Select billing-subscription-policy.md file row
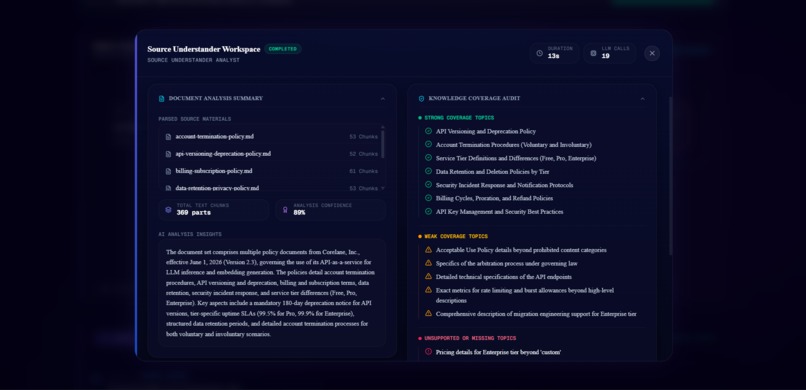This screenshot has width=806, height=390. click(271, 171)
